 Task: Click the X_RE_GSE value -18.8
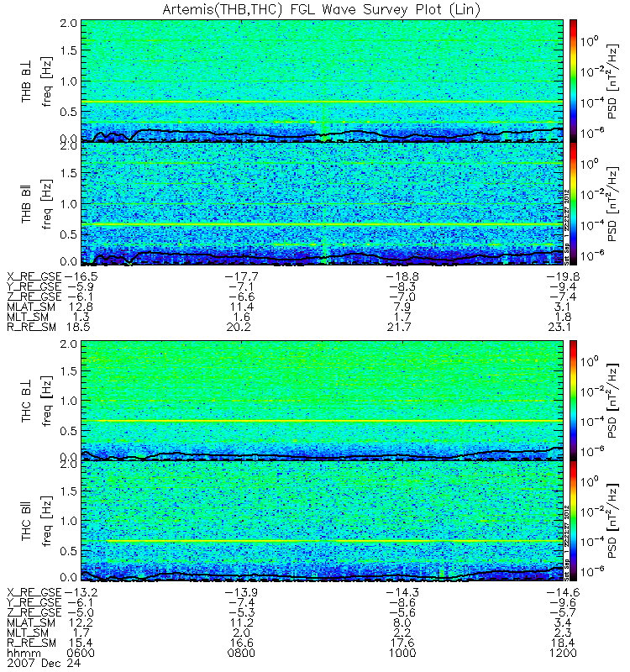point(402,276)
